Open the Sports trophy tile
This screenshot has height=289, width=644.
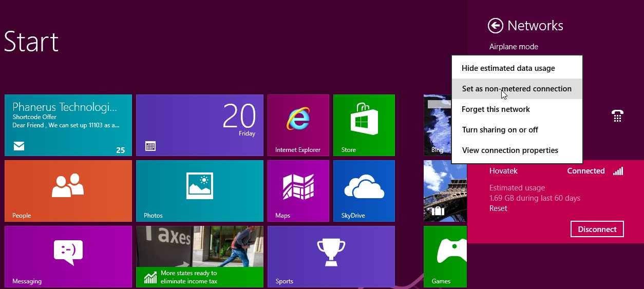coord(331,257)
